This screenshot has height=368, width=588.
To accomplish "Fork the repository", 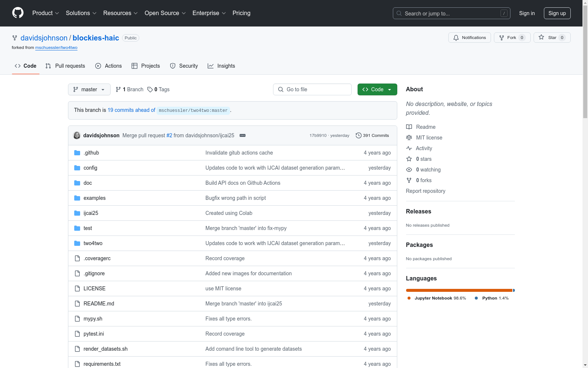I will [512, 38].
